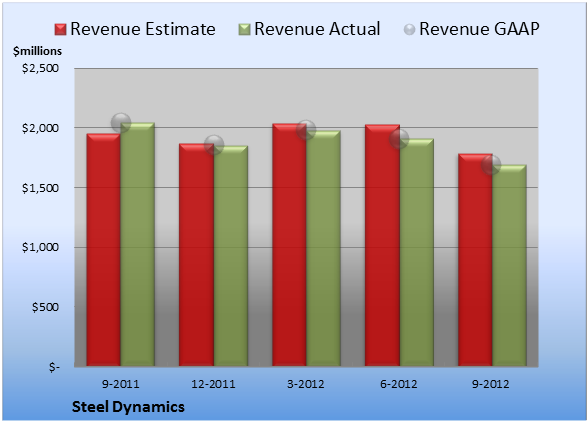Select the red estimate bar for 9-2011
This screenshot has width=588, height=422.
104,249
